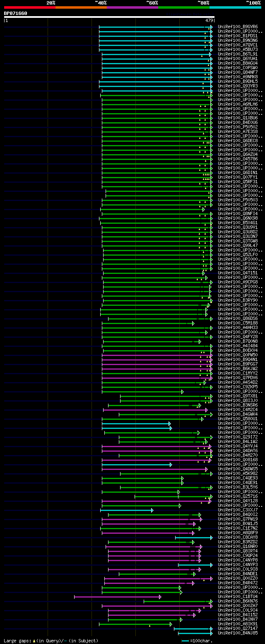
Task: Select hit label UniRef100_Q6YUA1
Action: 238,58
